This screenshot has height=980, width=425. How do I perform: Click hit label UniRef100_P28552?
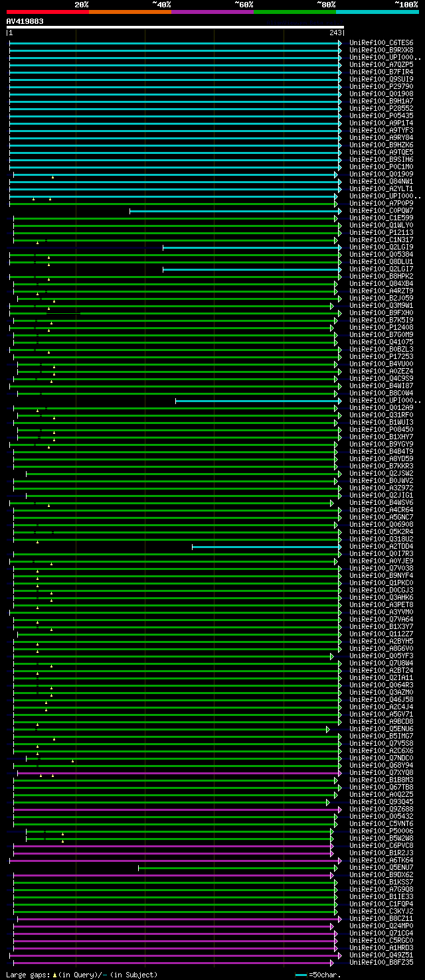pos(381,108)
